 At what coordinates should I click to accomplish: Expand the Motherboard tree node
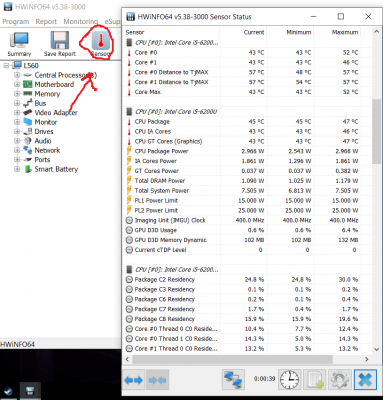click(x=17, y=85)
